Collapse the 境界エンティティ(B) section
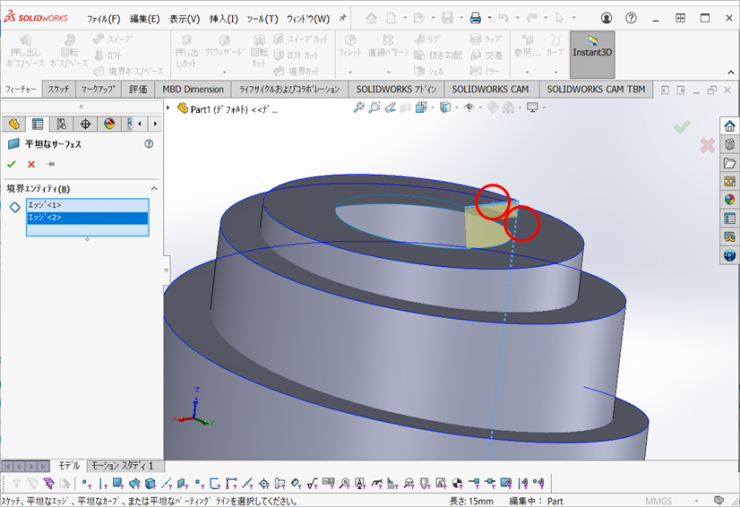Viewport: 740px width, 507px height. click(x=154, y=188)
